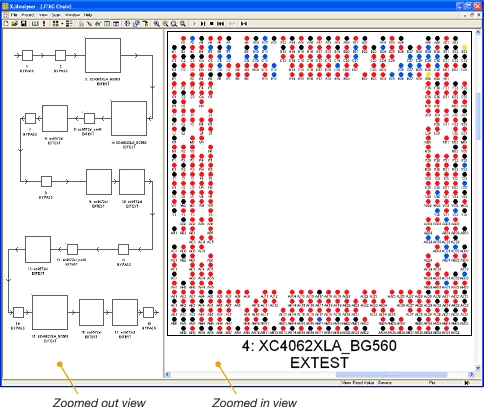Viewport: 484px width, 407px height.
Task: Click the vertical scrollbar down arrow
Action: 478,368
